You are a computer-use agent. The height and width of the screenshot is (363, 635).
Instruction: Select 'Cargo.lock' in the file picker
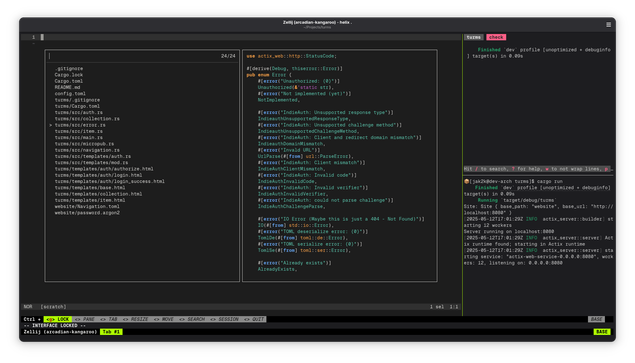pos(69,75)
